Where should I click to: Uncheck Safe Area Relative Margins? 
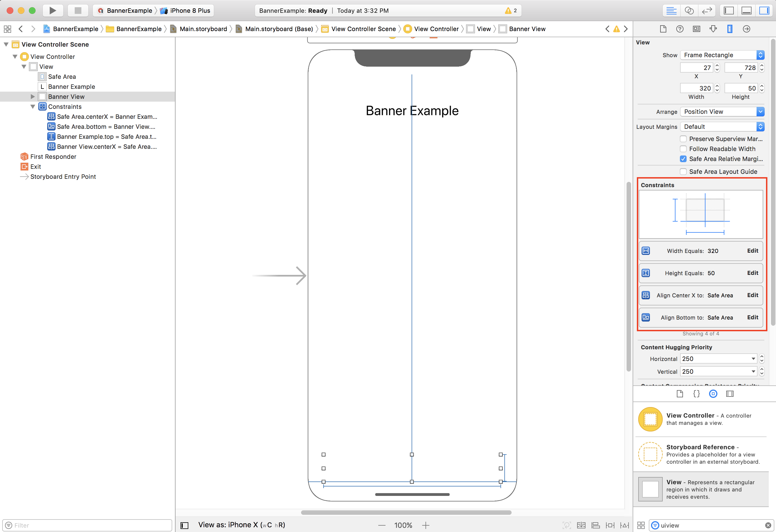pos(683,159)
